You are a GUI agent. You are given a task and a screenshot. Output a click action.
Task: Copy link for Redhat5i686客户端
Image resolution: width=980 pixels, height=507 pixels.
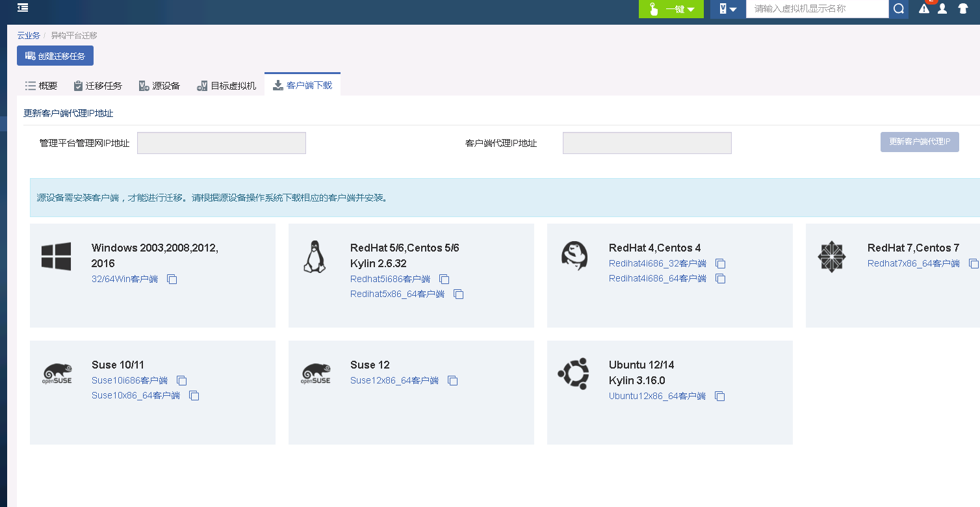pyautogui.click(x=445, y=279)
